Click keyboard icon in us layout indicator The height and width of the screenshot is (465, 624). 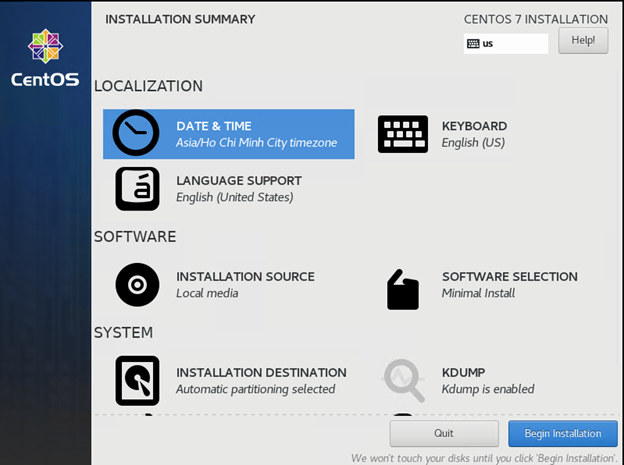[473, 43]
